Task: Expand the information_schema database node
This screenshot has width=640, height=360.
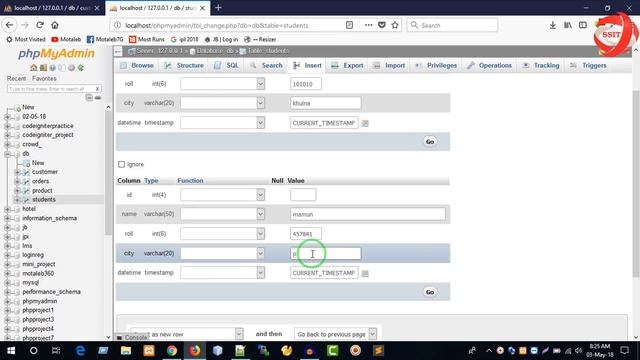Action: (x=7, y=218)
